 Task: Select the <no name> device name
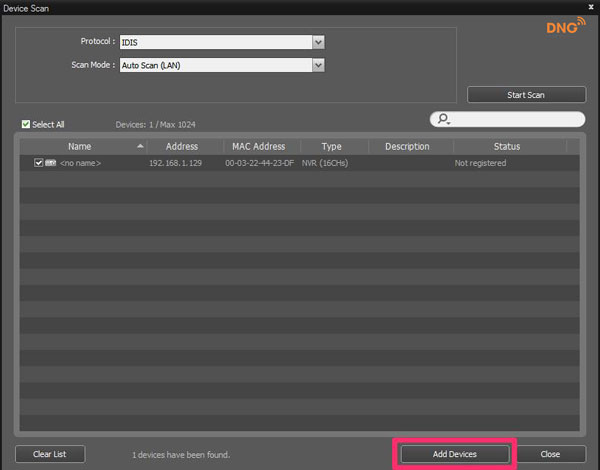(80, 163)
